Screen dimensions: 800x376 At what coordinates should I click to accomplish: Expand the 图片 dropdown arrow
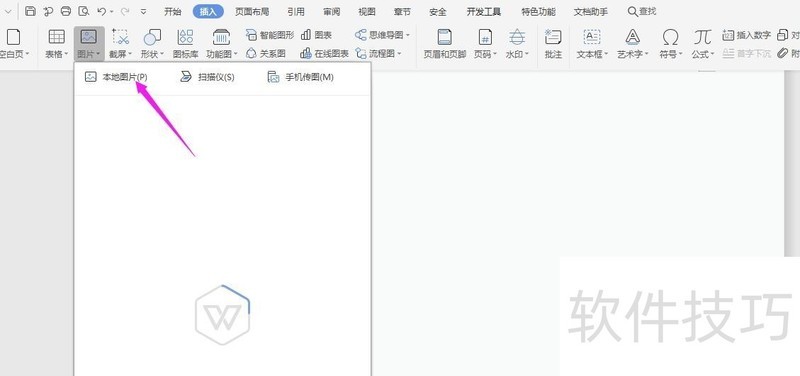98,54
